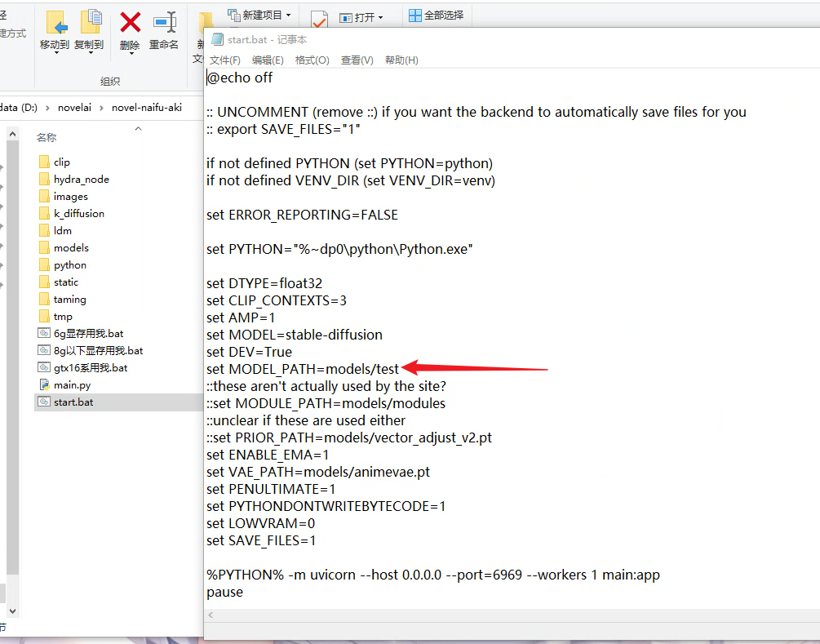Click novelai breadcrumb in address bar
820x644 pixels.
[74, 107]
